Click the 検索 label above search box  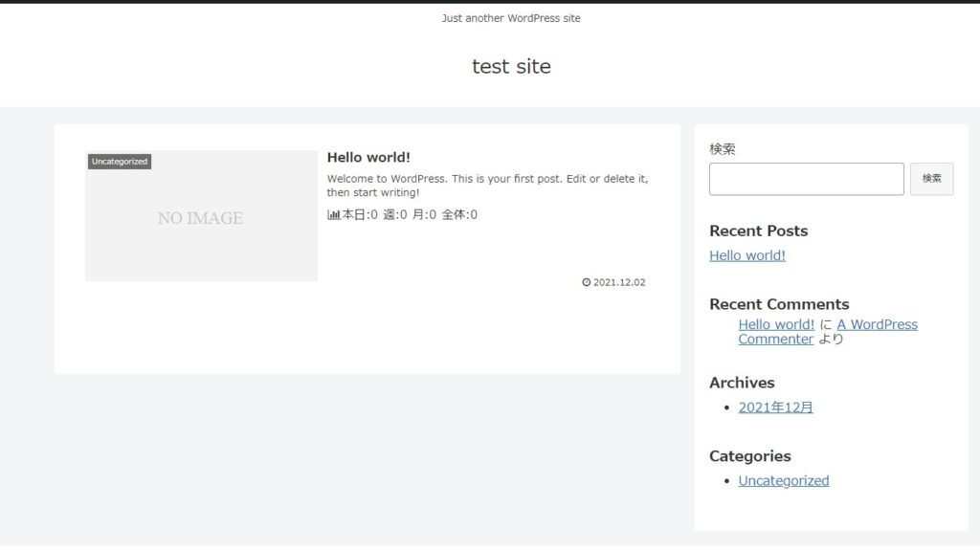[x=722, y=149]
